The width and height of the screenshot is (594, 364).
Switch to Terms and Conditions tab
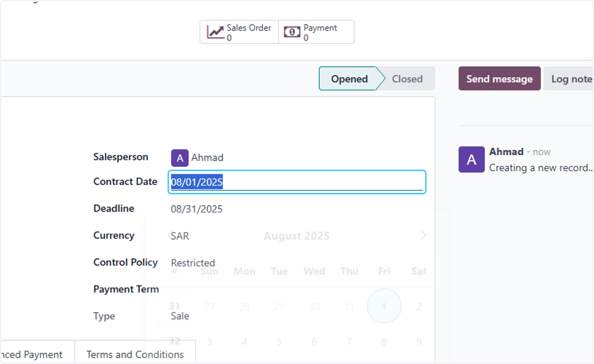coord(135,354)
